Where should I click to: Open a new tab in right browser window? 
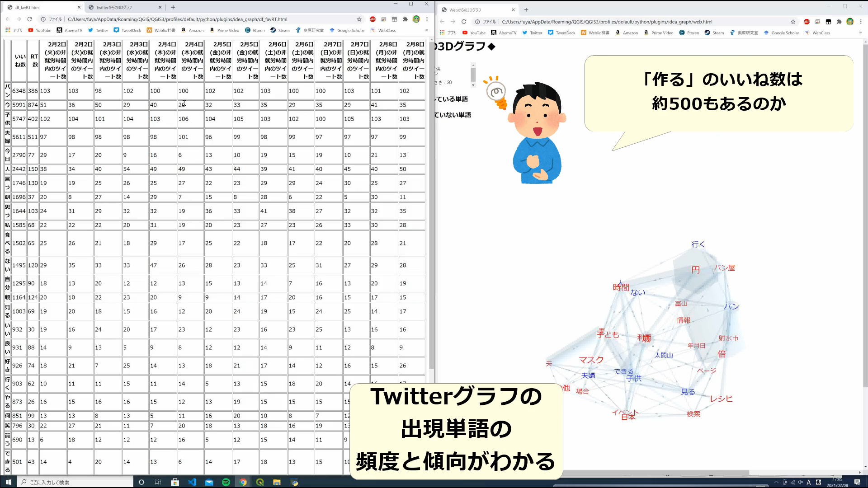tap(526, 9)
